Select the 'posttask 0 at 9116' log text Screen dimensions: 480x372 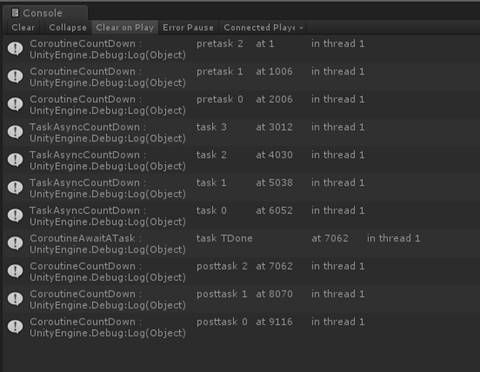[x=244, y=322]
